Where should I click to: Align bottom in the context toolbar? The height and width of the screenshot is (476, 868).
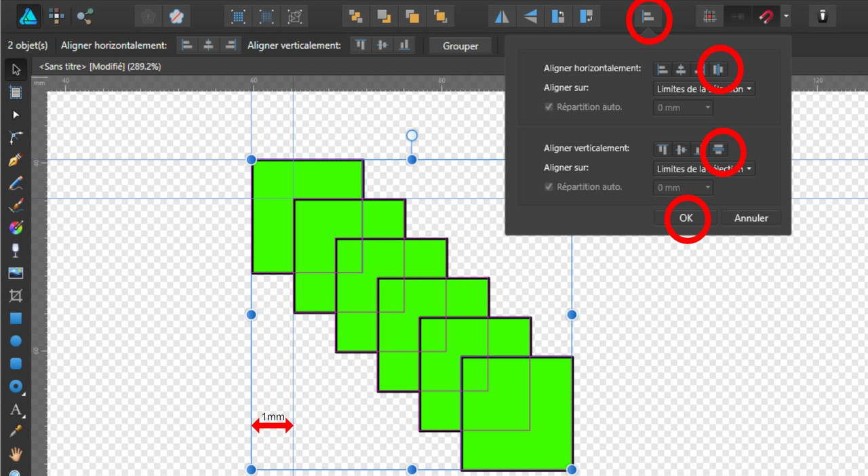404,45
